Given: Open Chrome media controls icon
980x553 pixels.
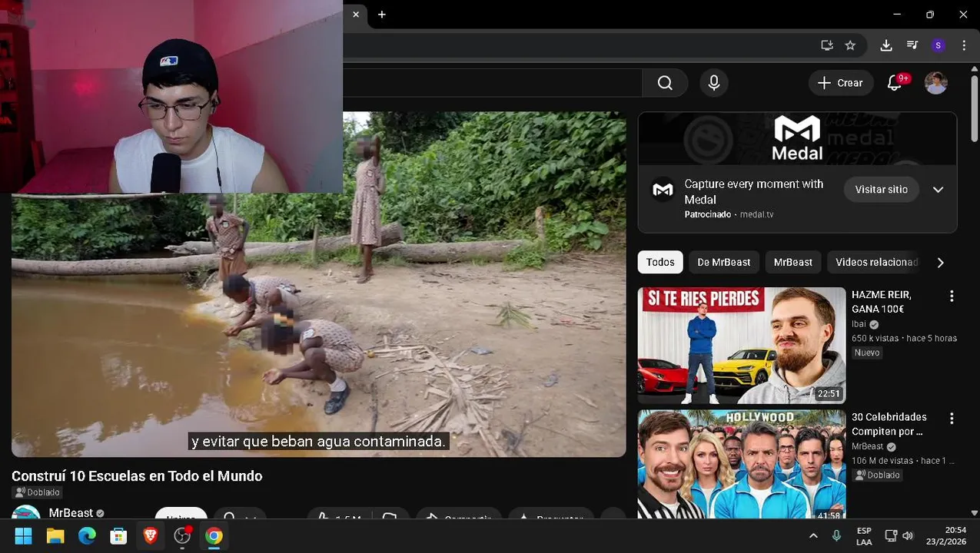Looking at the screenshot, I should (912, 45).
